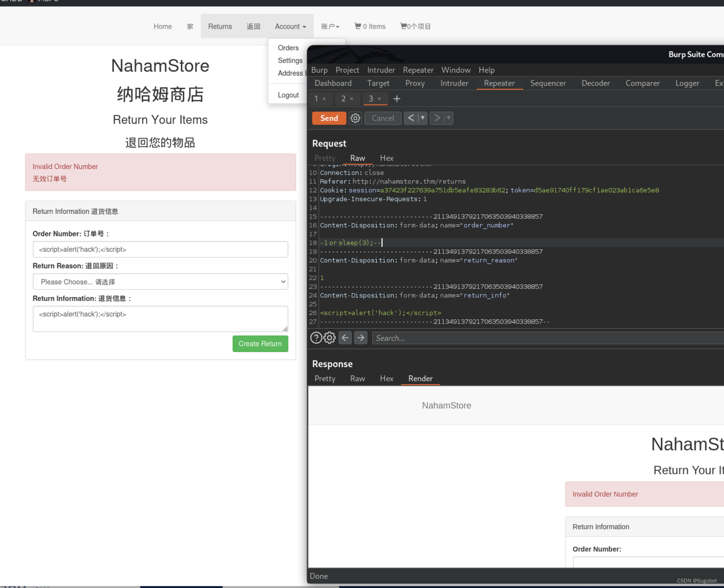Expand the history forward dropdown arrow
Image resolution: width=724 pixels, height=588 pixels.
click(x=448, y=118)
